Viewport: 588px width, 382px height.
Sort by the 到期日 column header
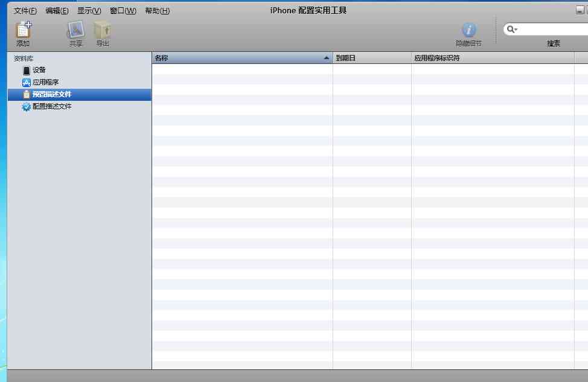(372, 58)
